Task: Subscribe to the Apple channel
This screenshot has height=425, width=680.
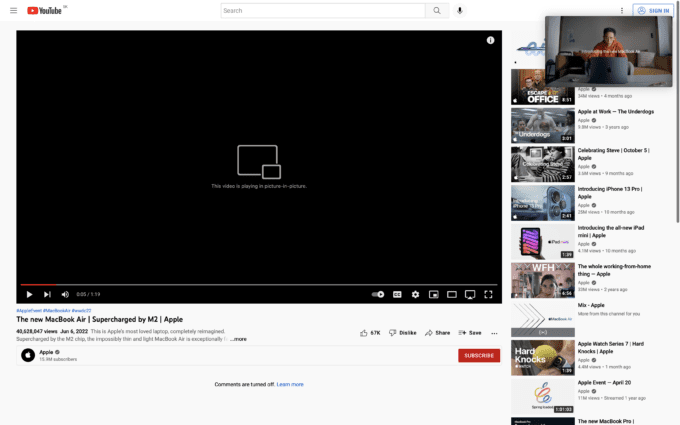Action: tap(479, 355)
